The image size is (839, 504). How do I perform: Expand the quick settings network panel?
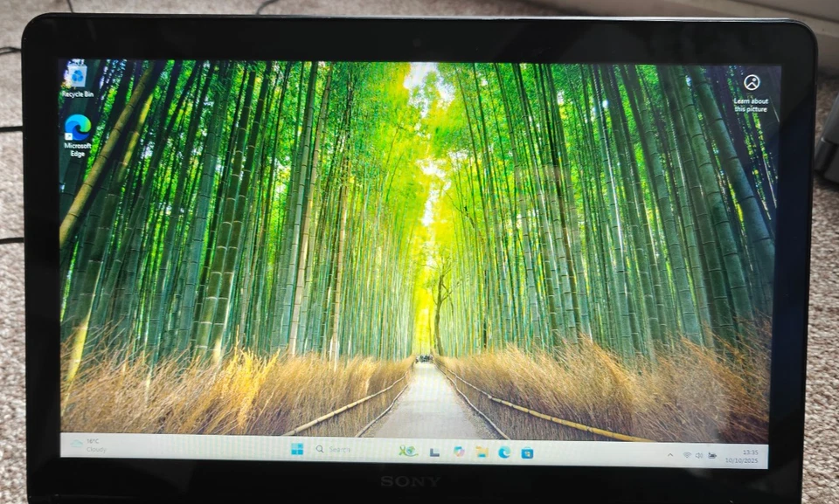[x=686, y=455]
